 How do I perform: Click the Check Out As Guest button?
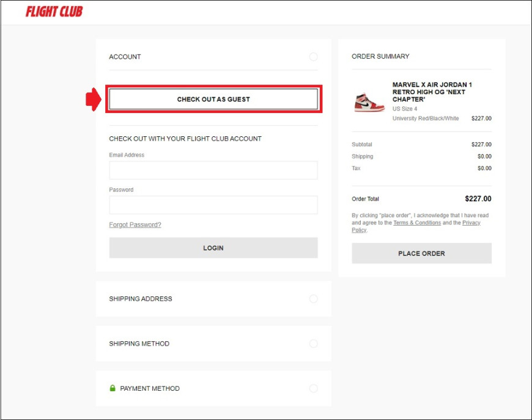point(213,99)
